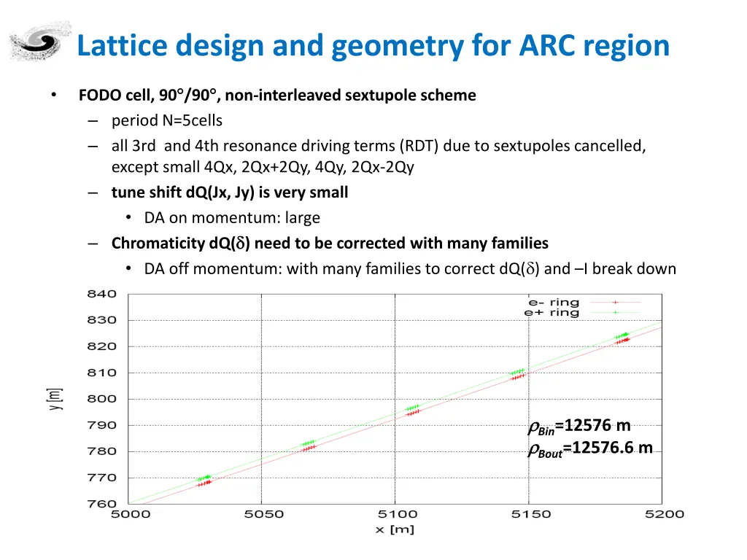The image size is (747, 560).
Task: Click the y-axis tick label 830
Action: tap(102, 320)
